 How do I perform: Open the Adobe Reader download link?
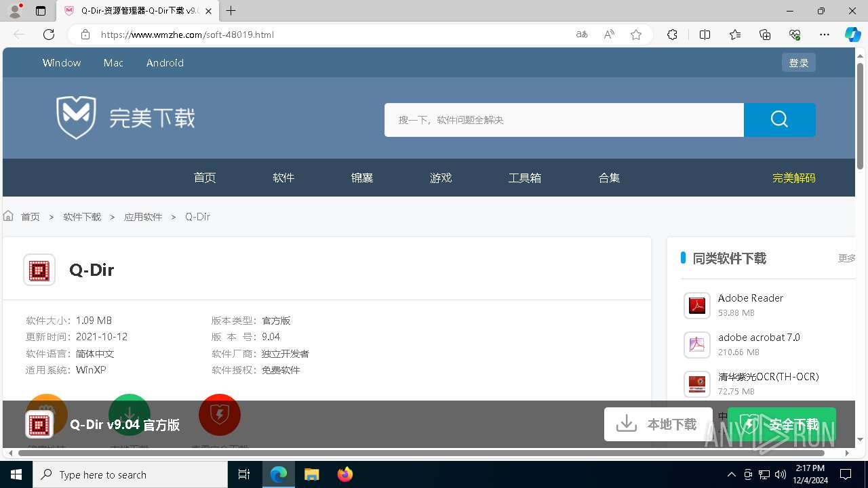point(751,298)
